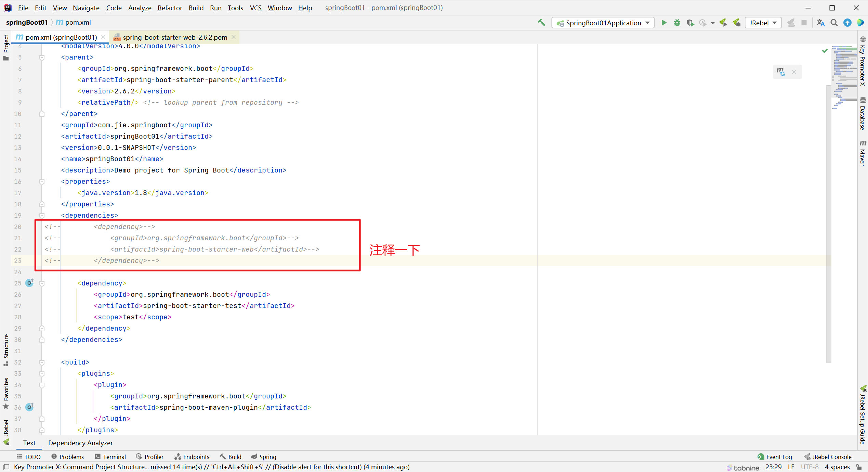Open Key Promoter X side panel
This screenshot has height=472, width=868.
pos(863,62)
